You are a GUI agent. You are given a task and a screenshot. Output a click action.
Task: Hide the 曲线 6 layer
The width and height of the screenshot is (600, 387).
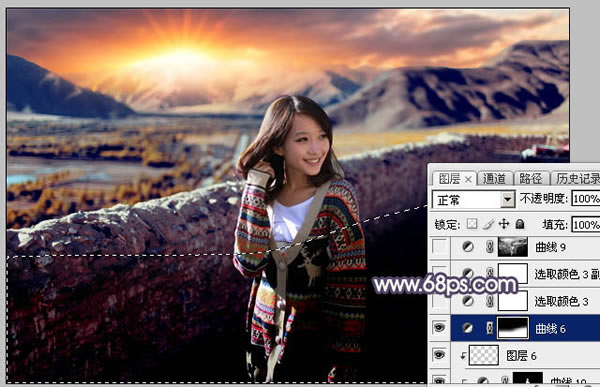point(439,328)
